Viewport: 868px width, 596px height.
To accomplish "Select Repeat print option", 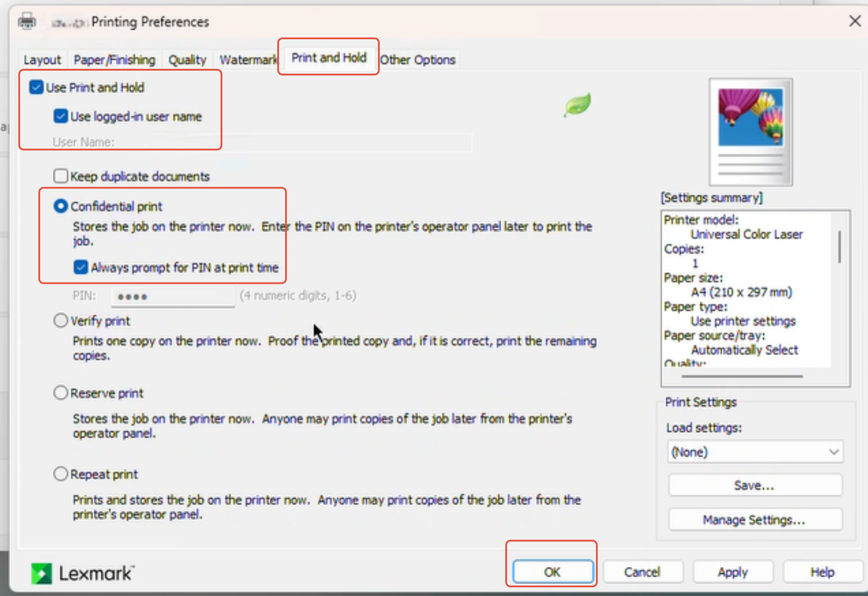I will pos(61,474).
